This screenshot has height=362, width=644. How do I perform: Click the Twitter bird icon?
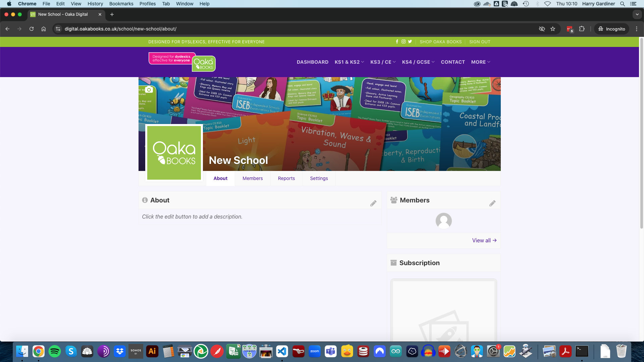(x=410, y=42)
